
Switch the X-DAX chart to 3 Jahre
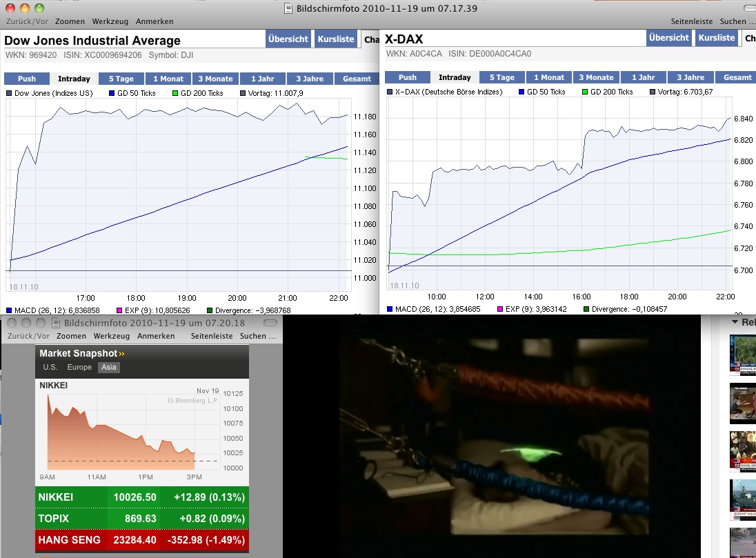690,77
